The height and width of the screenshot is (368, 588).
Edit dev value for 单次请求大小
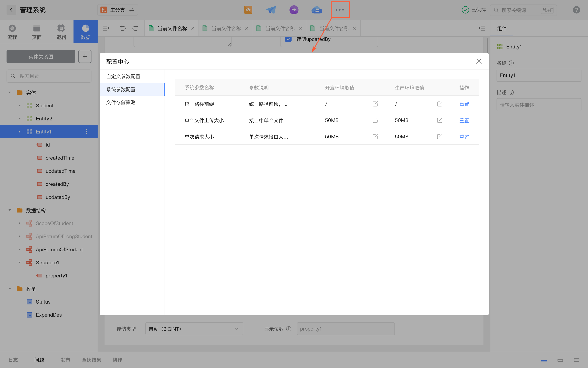pyautogui.click(x=375, y=137)
